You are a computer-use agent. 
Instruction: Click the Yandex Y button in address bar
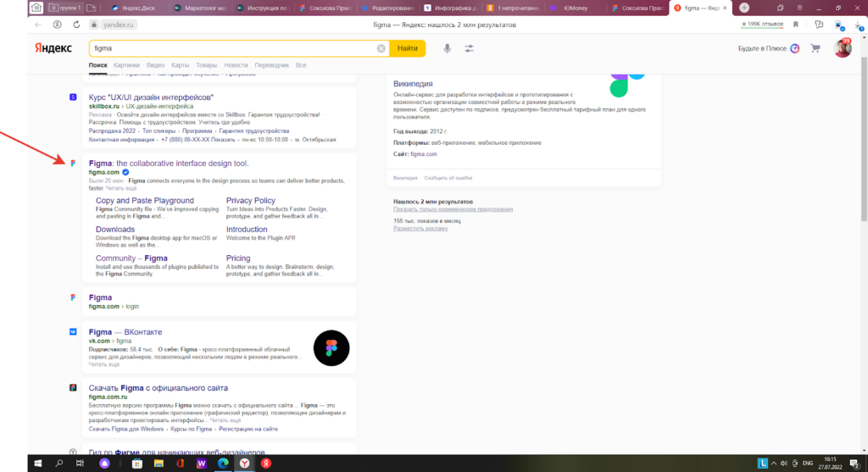[x=57, y=25]
